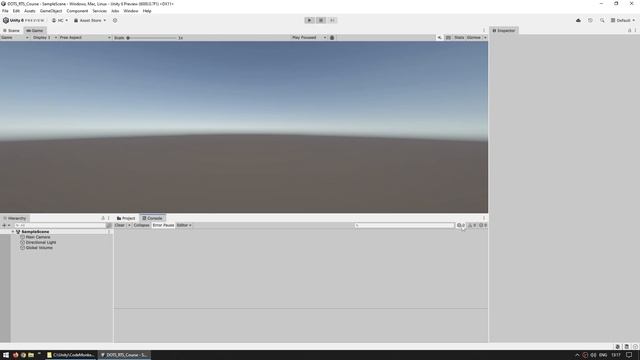Toggle the Hierarchy lock icon
This screenshot has width=640, height=360.
103,218
